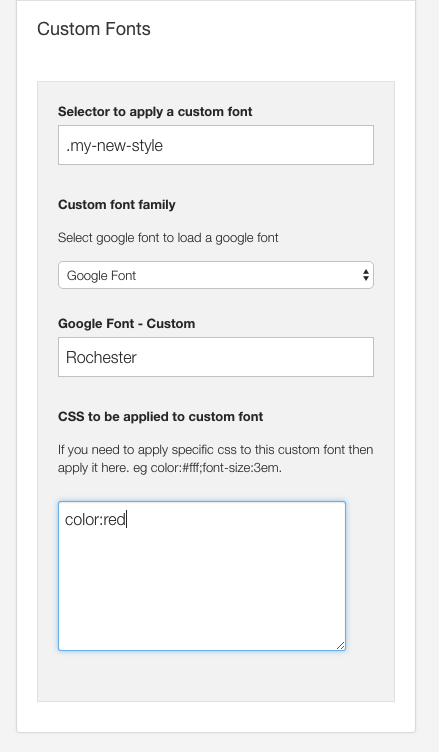Click the 'Selector to apply a custom font' label
This screenshot has width=439, height=752.
[x=155, y=112]
